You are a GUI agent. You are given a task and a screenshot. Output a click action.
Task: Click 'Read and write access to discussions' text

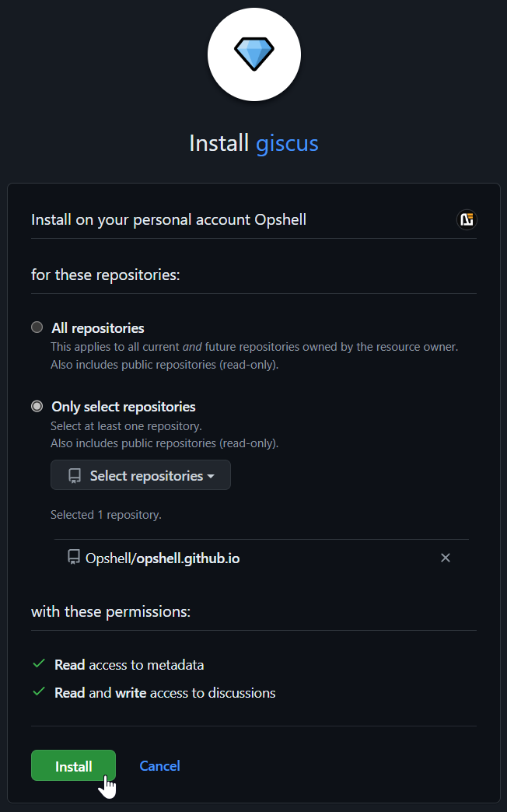[x=165, y=692]
